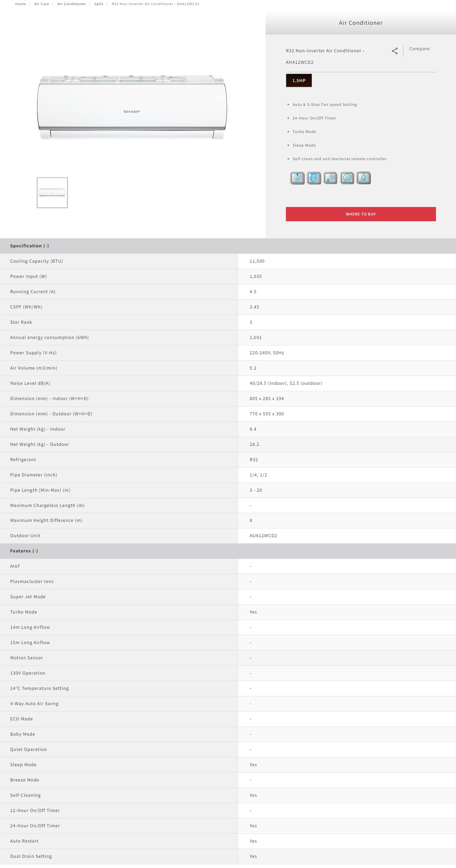Click the 'Net Weight (kg) - Indoor' label
This screenshot has width=456, height=868.
coord(38,429)
